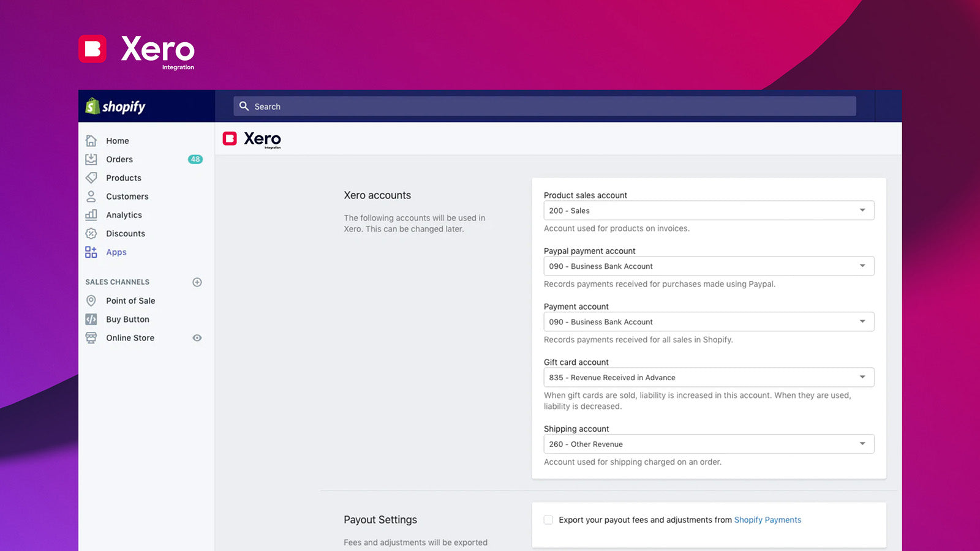Click the Products tag icon
The width and height of the screenshot is (980, 551).
(x=91, y=178)
